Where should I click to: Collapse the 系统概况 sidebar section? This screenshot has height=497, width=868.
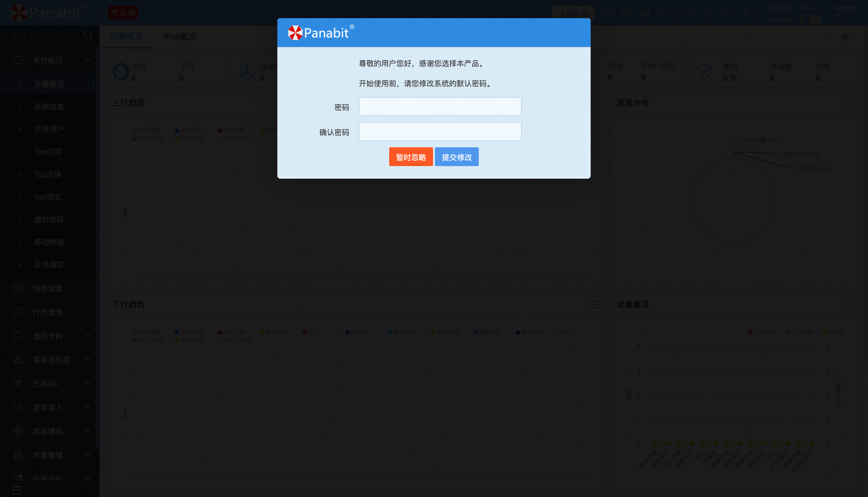[x=48, y=60]
